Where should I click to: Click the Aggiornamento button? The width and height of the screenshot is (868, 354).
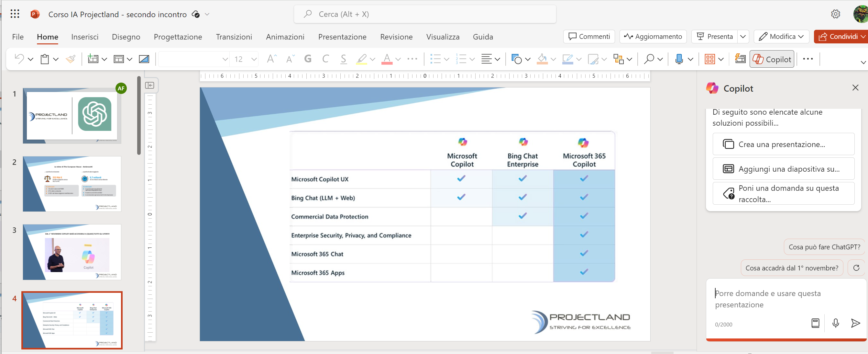653,37
